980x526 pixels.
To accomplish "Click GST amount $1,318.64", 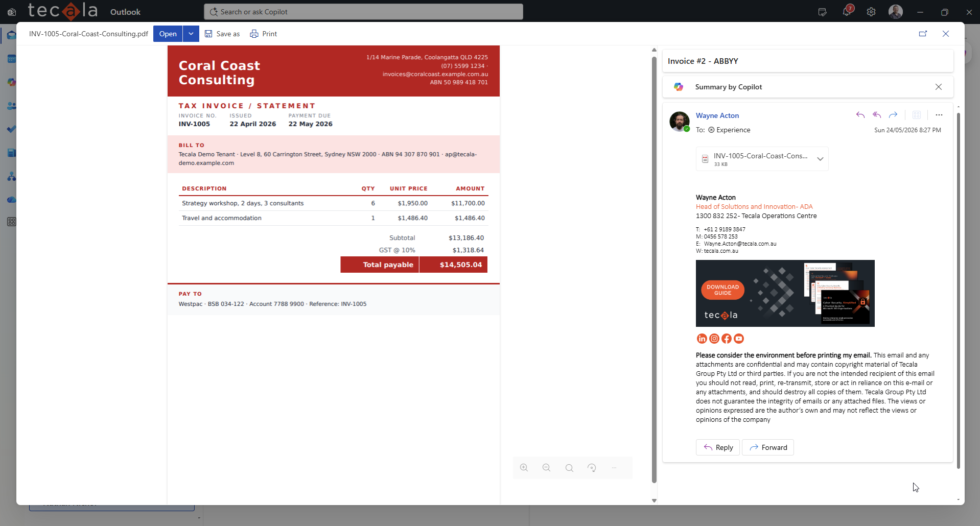I will [468, 250].
